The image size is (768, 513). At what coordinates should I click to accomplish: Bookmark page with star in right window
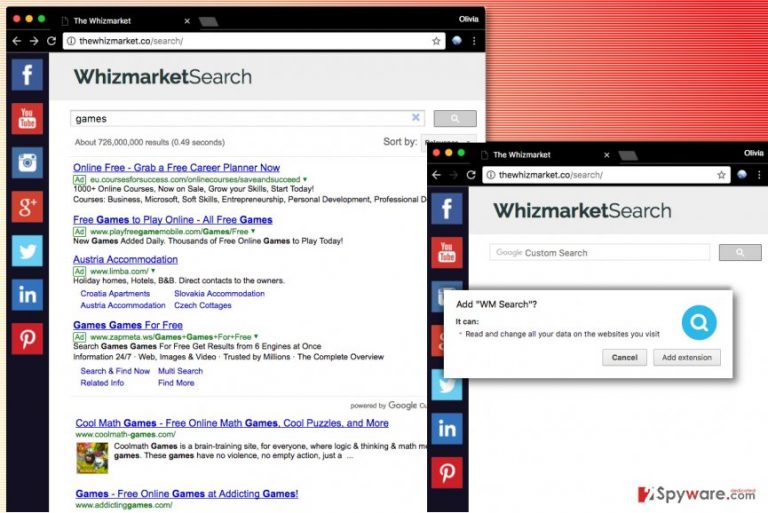point(721,175)
